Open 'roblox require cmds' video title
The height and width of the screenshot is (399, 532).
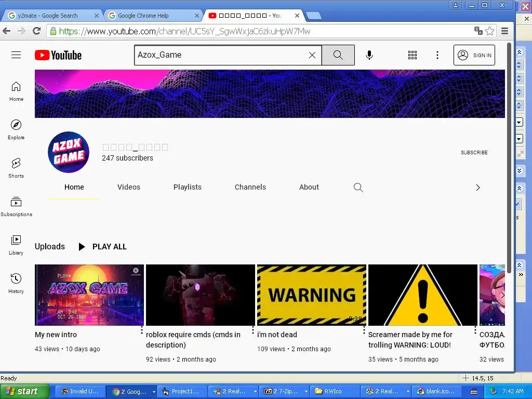193,340
